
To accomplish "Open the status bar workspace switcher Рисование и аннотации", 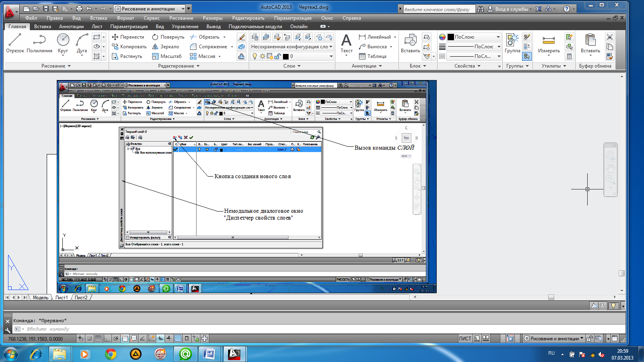I will click(553, 339).
